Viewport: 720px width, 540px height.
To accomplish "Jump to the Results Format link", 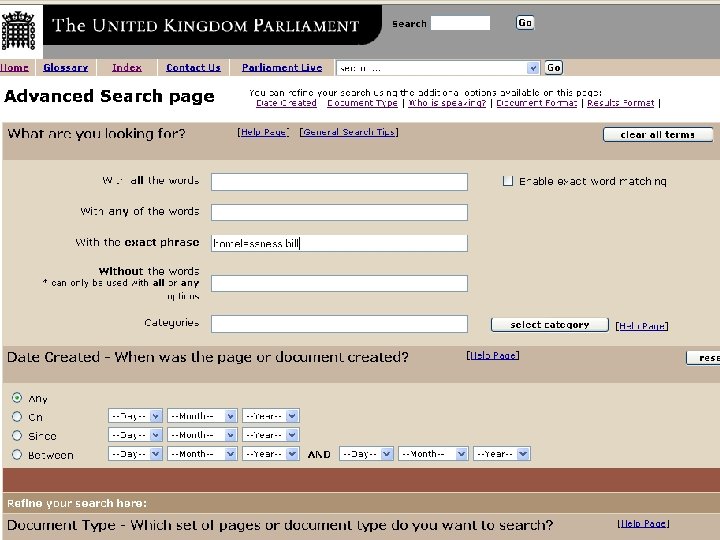I will [x=621, y=103].
